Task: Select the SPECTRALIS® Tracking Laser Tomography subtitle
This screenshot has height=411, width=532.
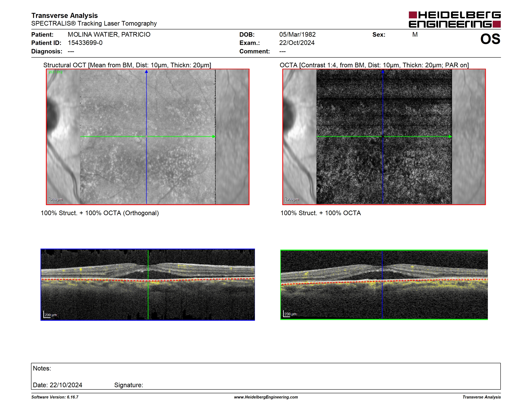Action: point(94,23)
